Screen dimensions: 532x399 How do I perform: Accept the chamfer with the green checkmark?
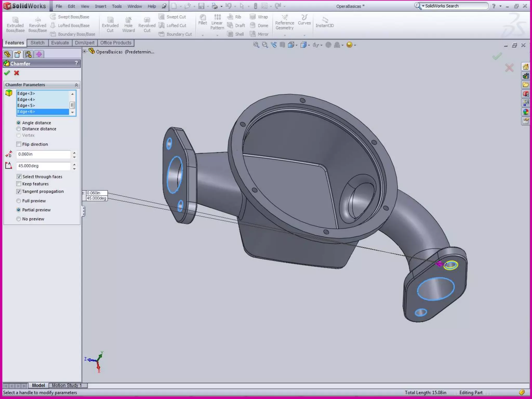pos(7,73)
